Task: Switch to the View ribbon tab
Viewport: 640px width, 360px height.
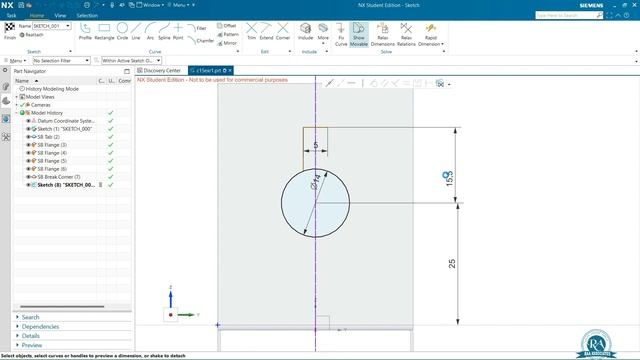Action: point(60,16)
